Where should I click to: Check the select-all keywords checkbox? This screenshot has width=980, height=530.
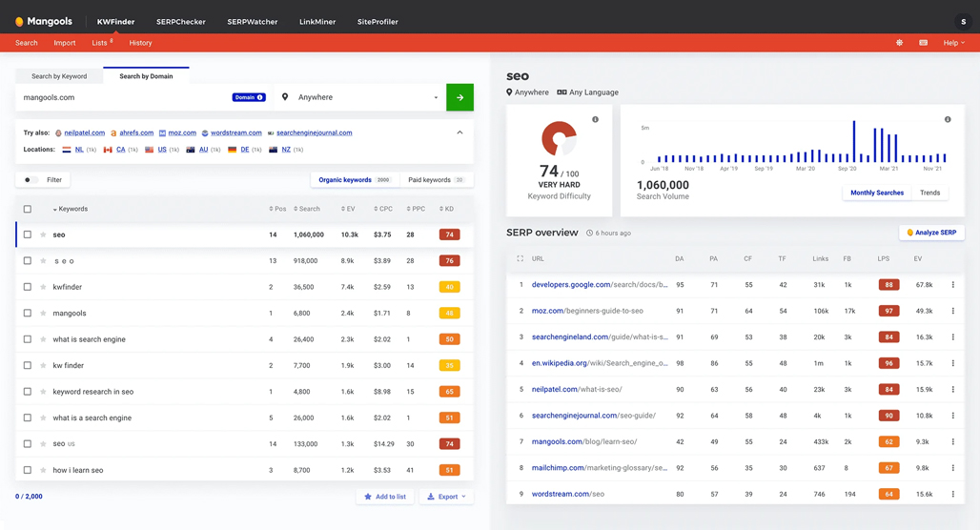(28, 209)
